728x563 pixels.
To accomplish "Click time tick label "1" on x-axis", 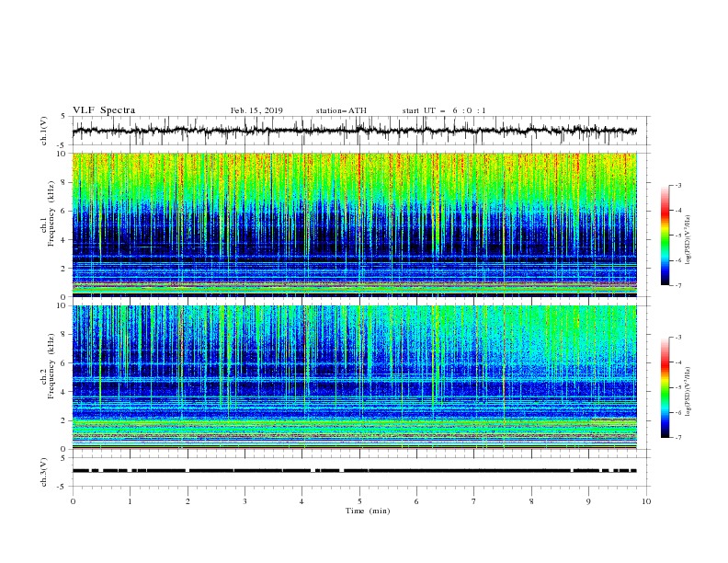I will point(130,501).
